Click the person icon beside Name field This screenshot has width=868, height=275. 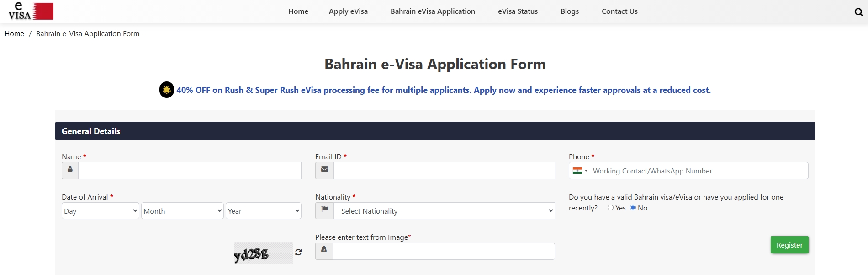pyautogui.click(x=70, y=170)
